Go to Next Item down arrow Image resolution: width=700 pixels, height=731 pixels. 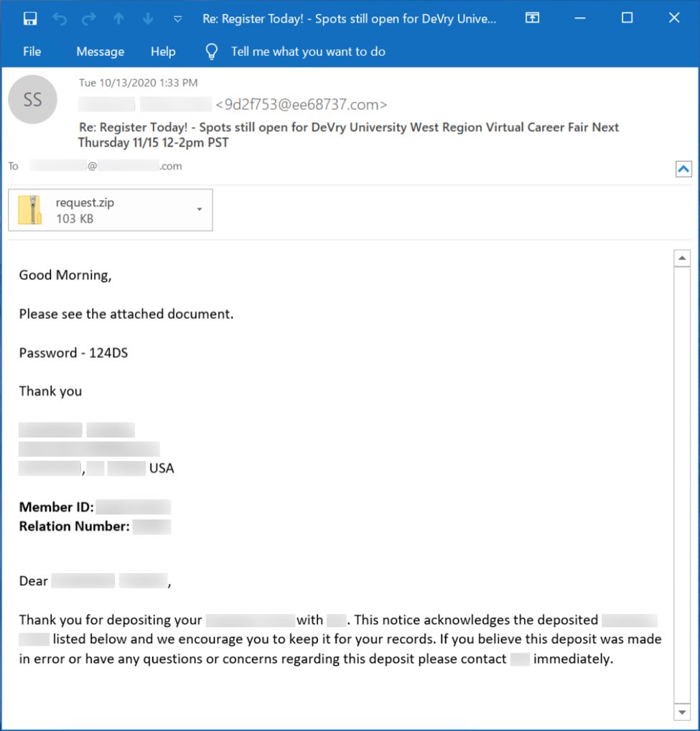pos(148,19)
